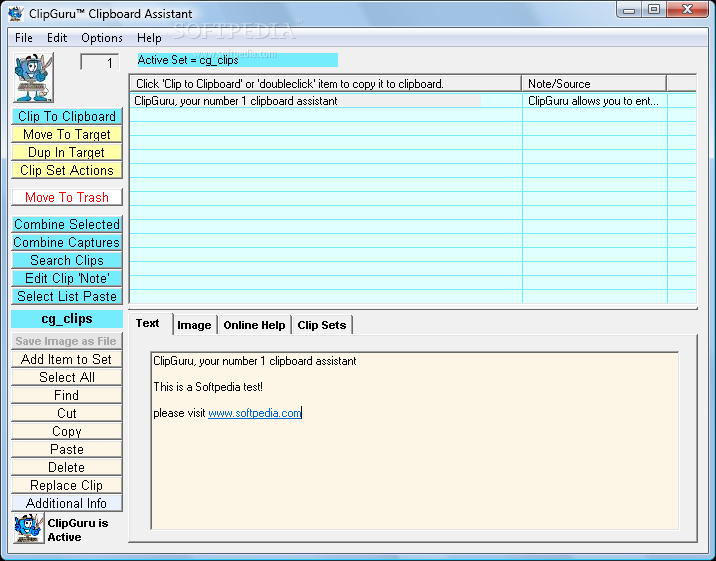Click the Move To Target button
This screenshot has height=561, width=716.
pyautogui.click(x=67, y=134)
